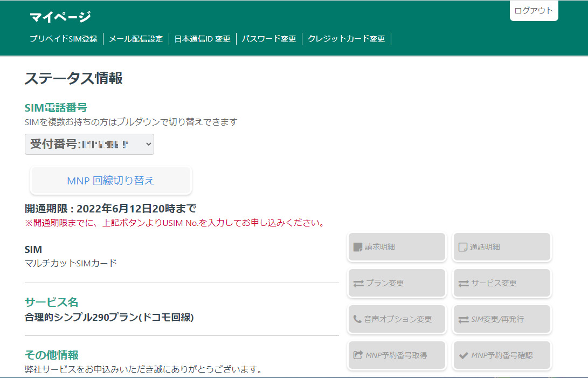This screenshot has height=378, width=588.
Task: Select 日本通信ID 変更 menu link
Action: (x=202, y=39)
